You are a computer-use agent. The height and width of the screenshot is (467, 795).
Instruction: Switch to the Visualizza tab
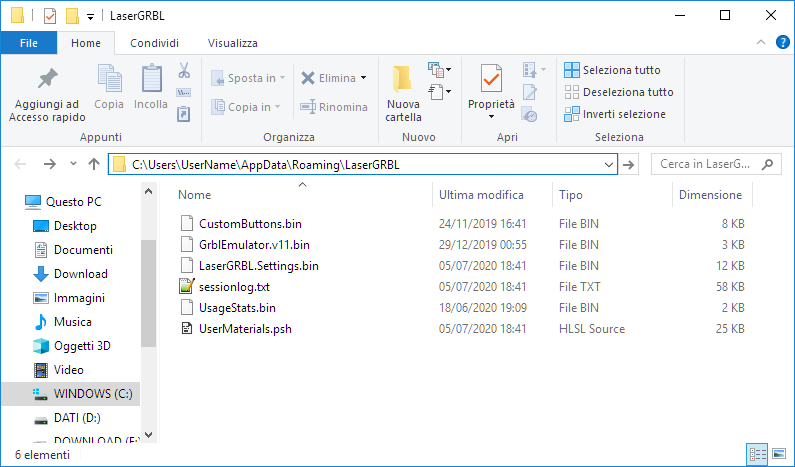click(233, 43)
